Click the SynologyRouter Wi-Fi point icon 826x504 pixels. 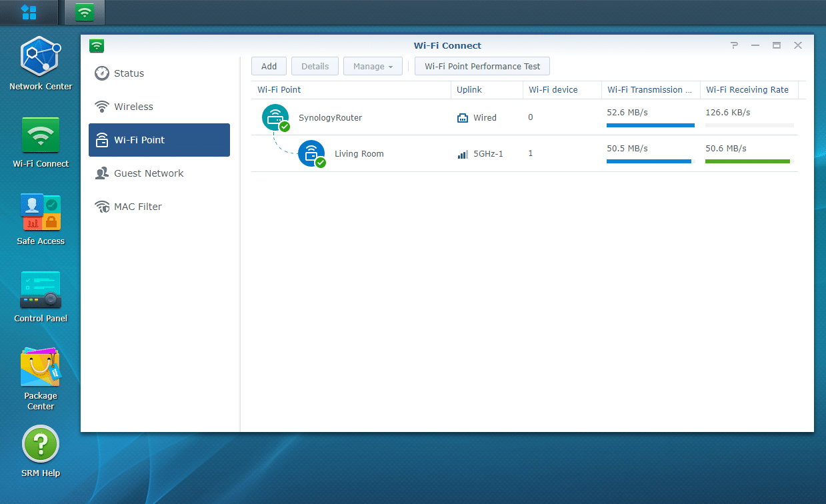pyautogui.click(x=275, y=117)
